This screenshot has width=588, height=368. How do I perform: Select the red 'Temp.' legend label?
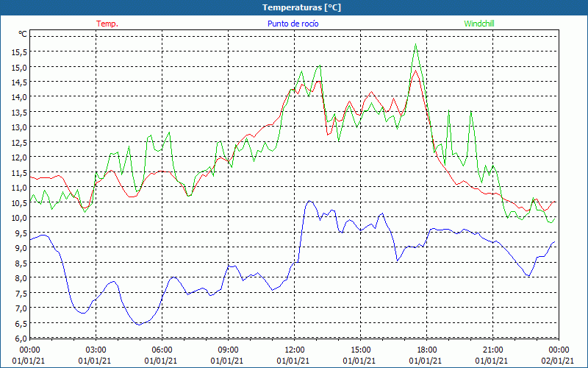pyautogui.click(x=107, y=24)
